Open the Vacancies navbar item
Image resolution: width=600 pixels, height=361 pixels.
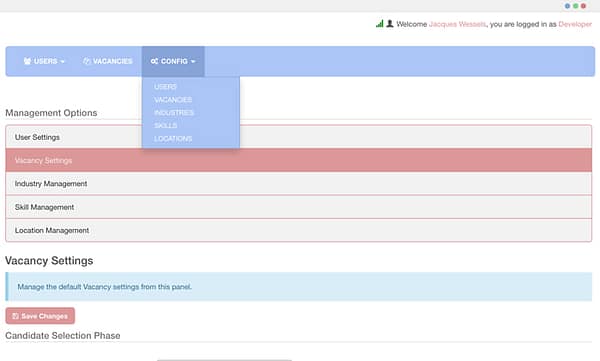(108, 61)
